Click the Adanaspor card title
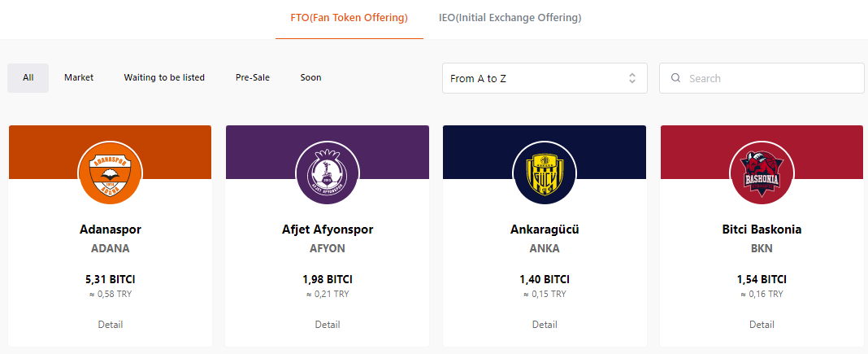This screenshot has height=354, width=868. tap(111, 229)
